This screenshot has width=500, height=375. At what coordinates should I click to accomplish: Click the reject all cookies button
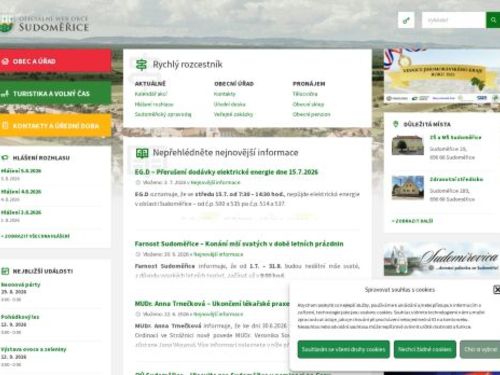(x=425, y=349)
